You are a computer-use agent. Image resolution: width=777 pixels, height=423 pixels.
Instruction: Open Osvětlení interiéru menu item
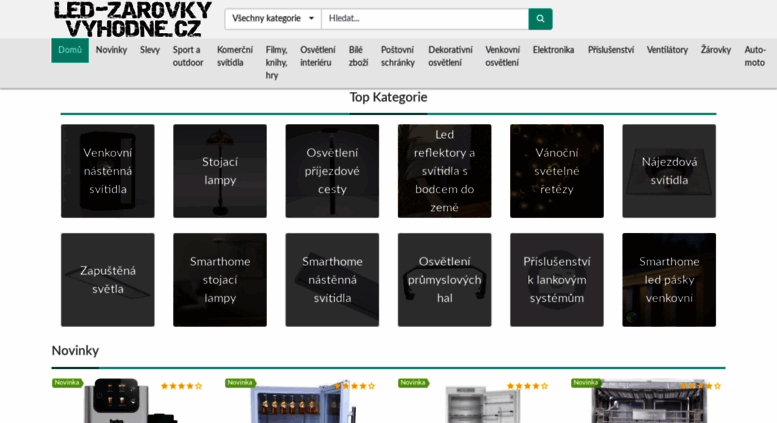318,56
